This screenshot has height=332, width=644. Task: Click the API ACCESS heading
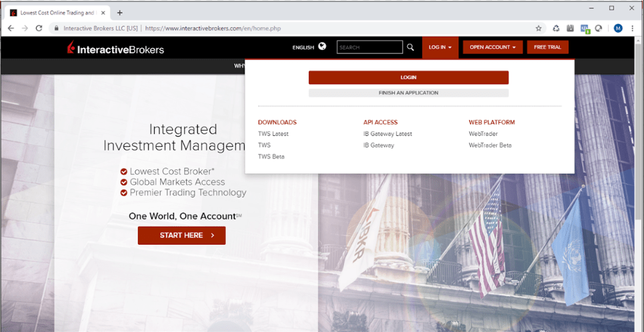pyautogui.click(x=380, y=123)
